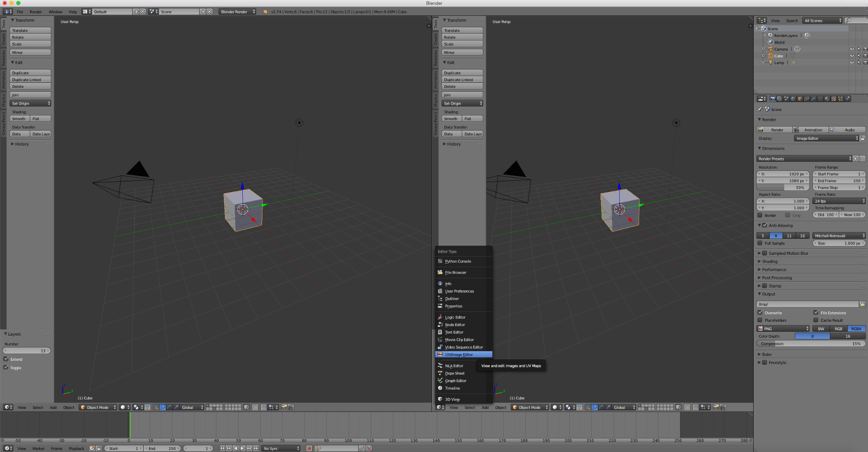Open the Object Mode dropdown
This screenshot has width=868, height=452.
click(x=97, y=407)
